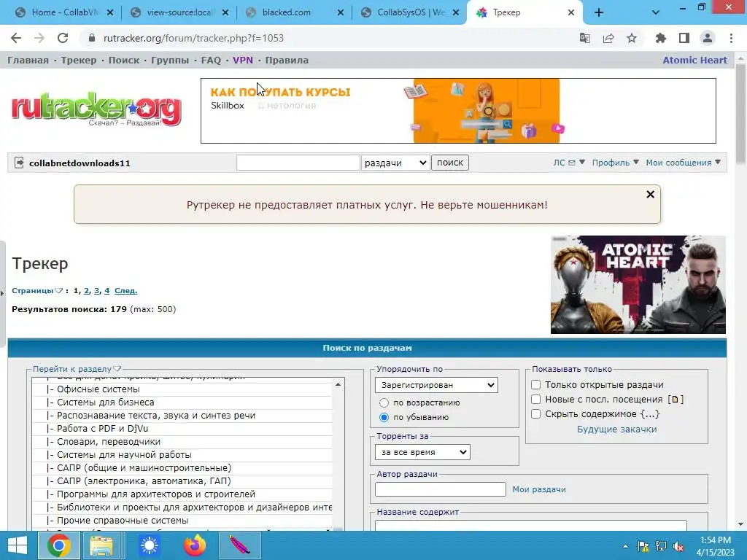The image size is (747, 560).
Task: Open Firefox from the taskbar
Action: (x=195, y=545)
